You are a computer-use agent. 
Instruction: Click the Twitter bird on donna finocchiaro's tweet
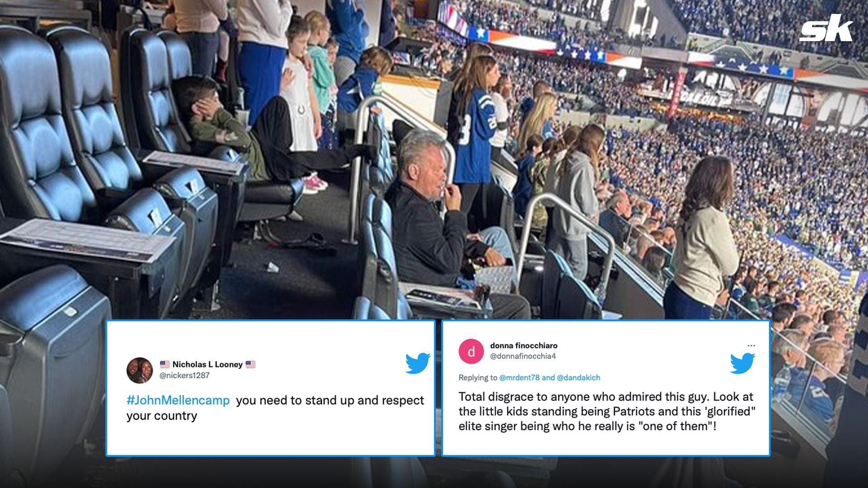(742, 363)
